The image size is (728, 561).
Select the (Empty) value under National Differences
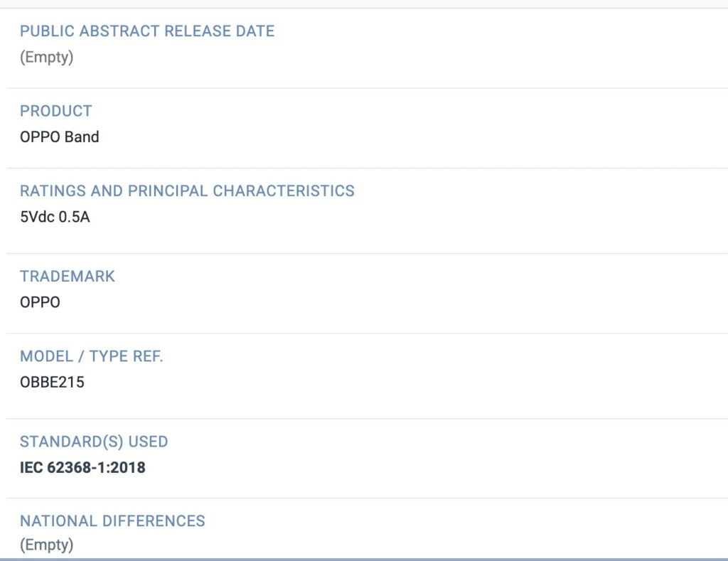click(46, 545)
